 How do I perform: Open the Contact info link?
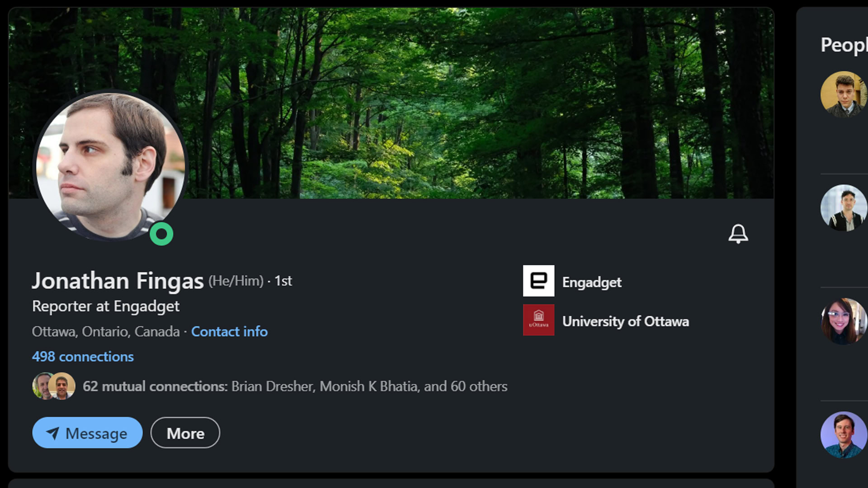[x=229, y=332]
